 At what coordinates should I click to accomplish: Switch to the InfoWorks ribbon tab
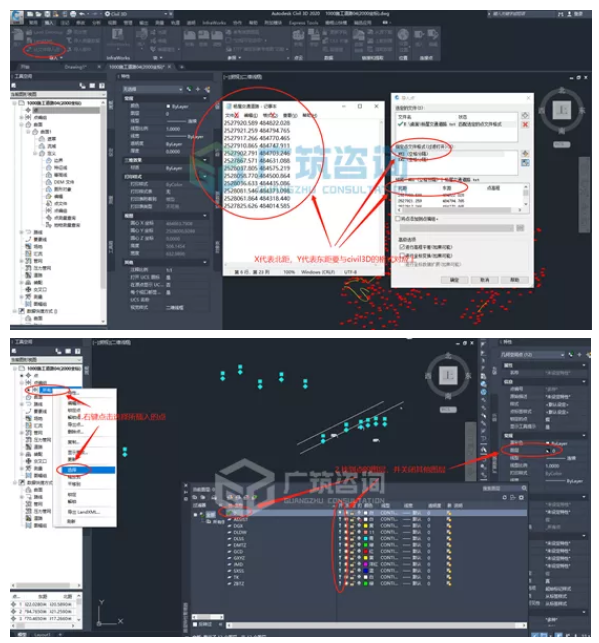pyautogui.click(x=214, y=23)
